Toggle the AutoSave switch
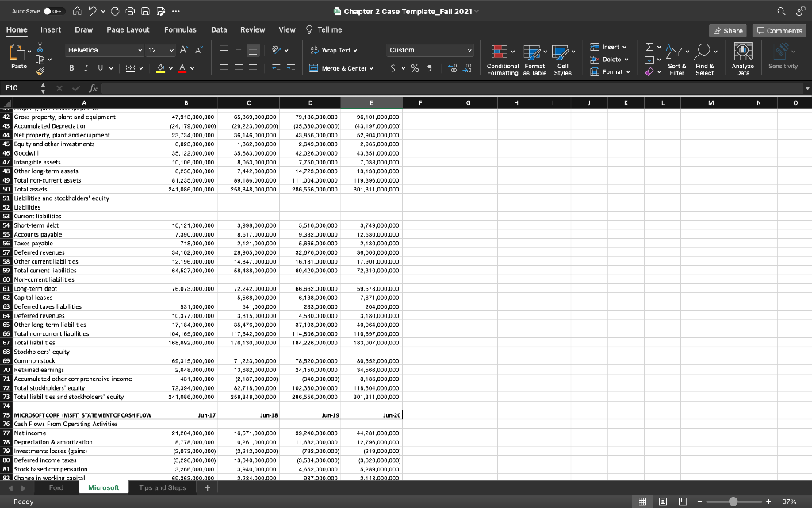The image size is (812, 508). coord(53,11)
